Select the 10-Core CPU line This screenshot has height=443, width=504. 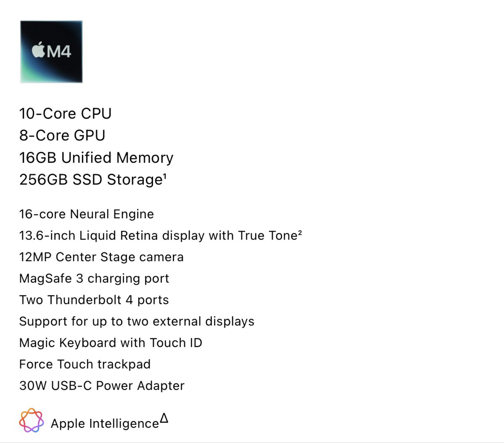coord(65,113)
